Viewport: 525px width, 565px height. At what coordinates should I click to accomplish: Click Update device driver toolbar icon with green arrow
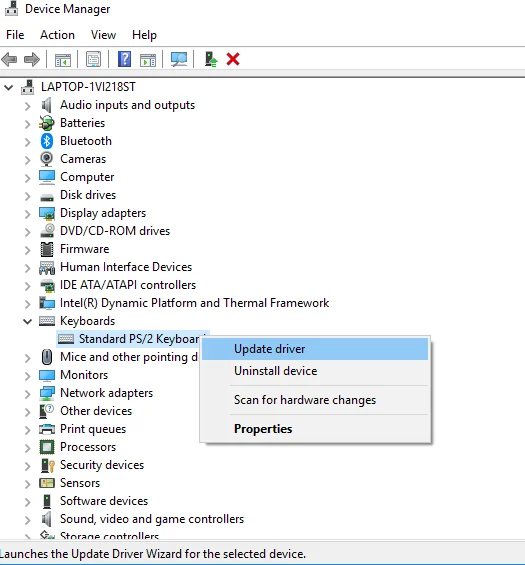point(211,59)
